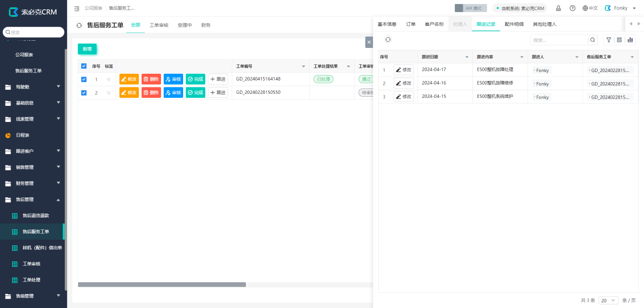The width and height of the screenshot is (644, 308).
Task: Open the 订单 detail tab
Action: 411,24
